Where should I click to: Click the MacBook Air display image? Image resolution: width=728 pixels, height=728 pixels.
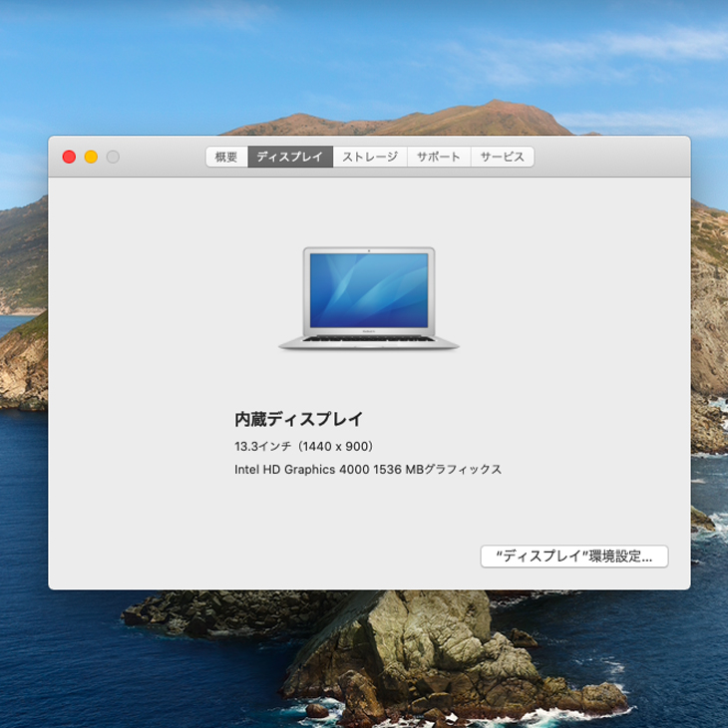coord(369,298)
